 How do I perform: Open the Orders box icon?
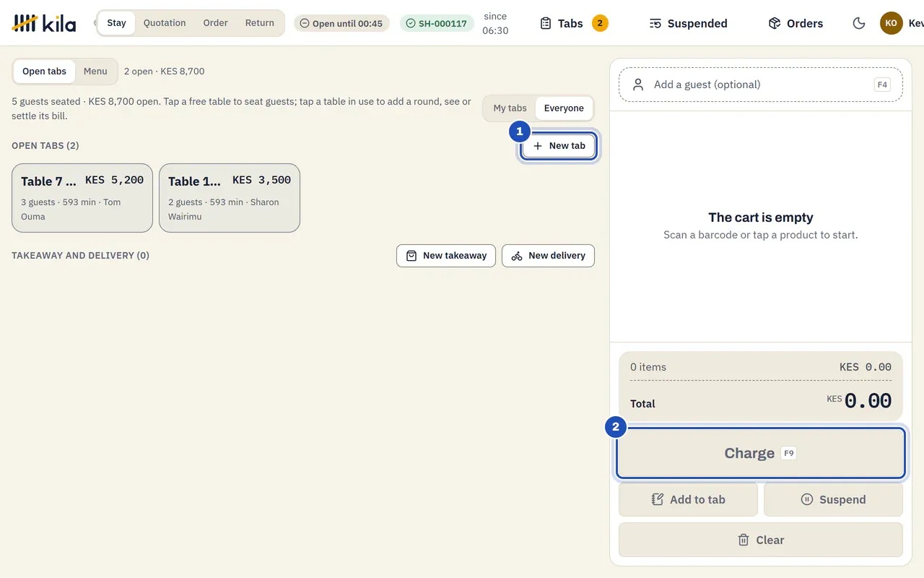[775, 23]
